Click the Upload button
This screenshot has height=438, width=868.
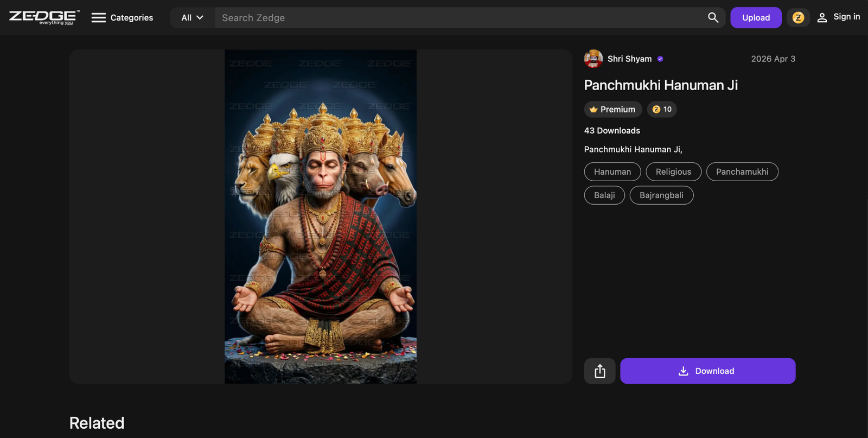tap(756, 18)
